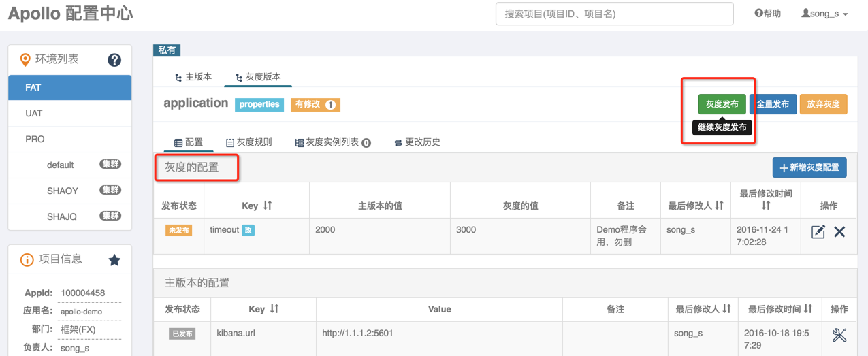Click the Apollo 配置中心 title
Screen dimensions: 868x356
click(71, 14)
